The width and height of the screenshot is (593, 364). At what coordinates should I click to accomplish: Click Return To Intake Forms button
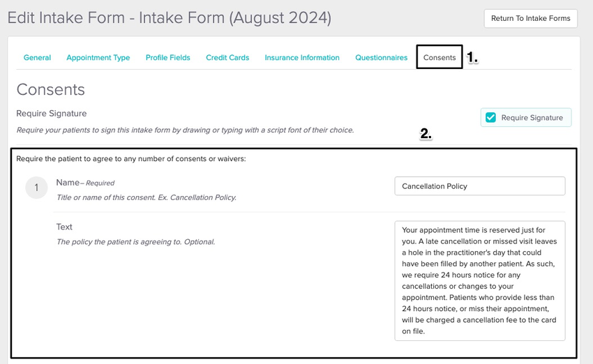531,18
